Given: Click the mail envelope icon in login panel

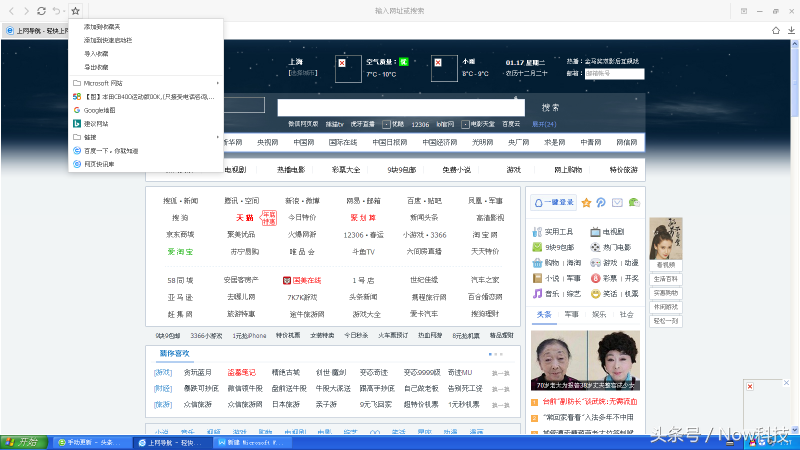Looking at the screenshot, I should (617, 203).
